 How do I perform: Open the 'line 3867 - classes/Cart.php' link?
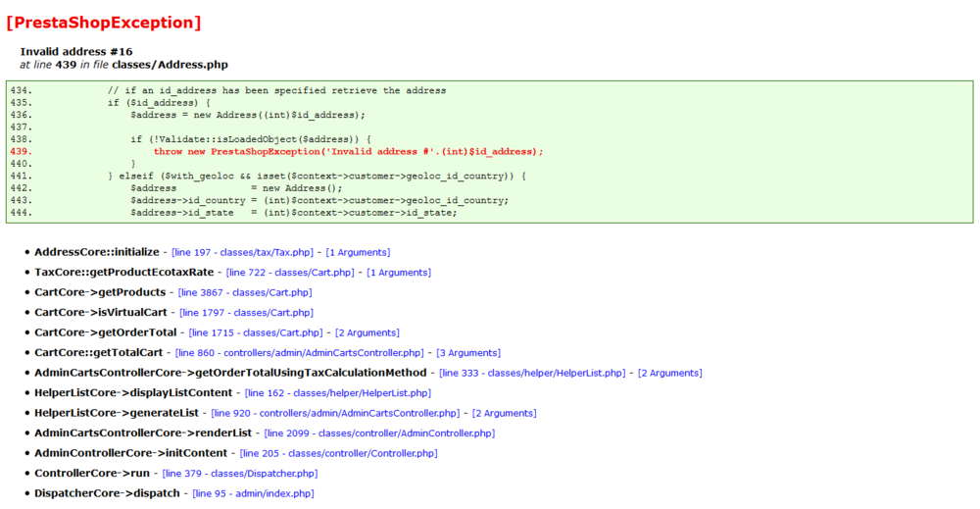(245, 292)
